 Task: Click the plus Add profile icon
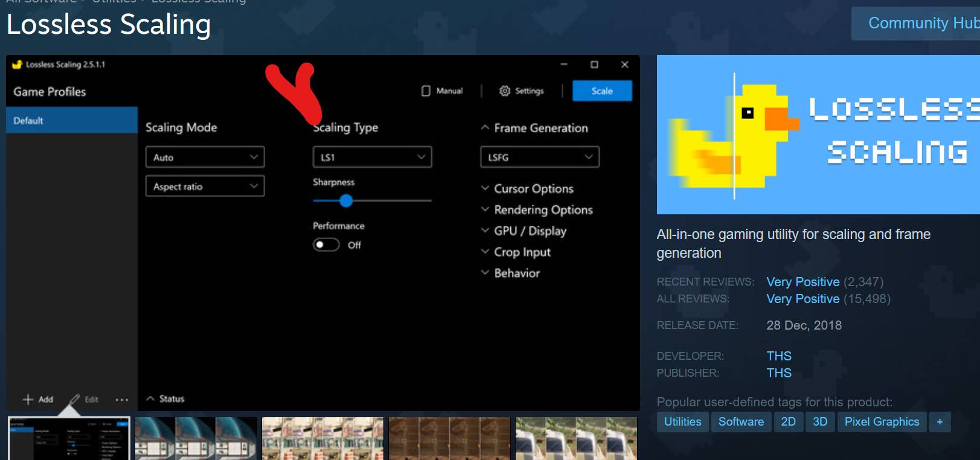(x=28, y=400)
